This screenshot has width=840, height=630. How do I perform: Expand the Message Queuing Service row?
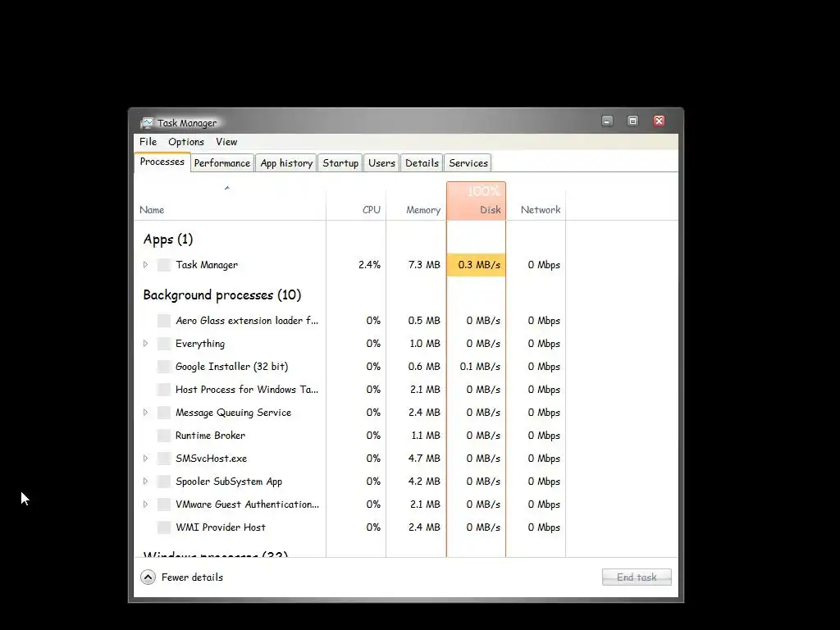click(145, 413)
